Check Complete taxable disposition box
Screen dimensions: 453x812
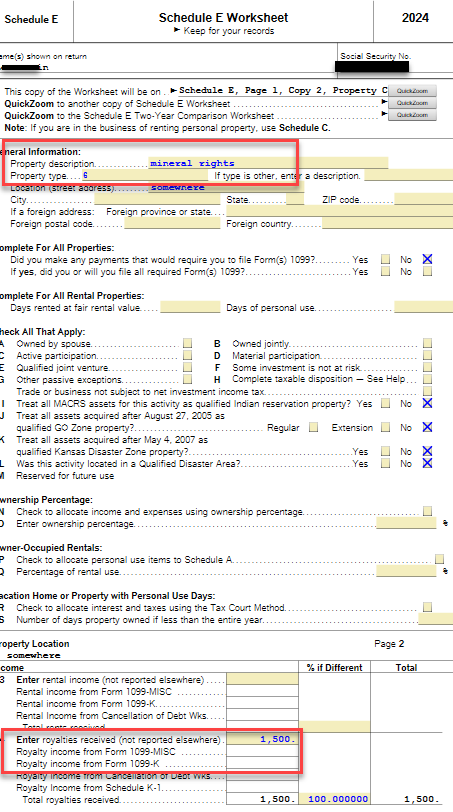click(427, 380)
